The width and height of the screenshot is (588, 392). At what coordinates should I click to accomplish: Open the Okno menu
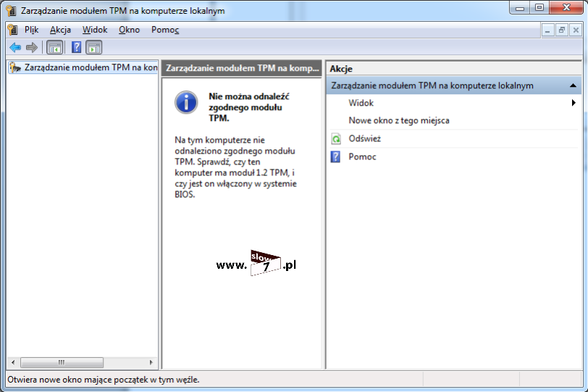[x=130, y=30]
